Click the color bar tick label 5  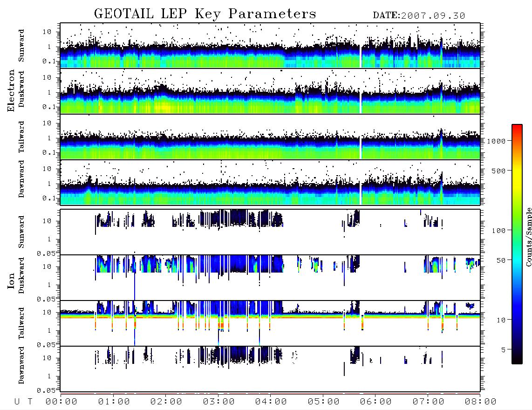point(503,350)
